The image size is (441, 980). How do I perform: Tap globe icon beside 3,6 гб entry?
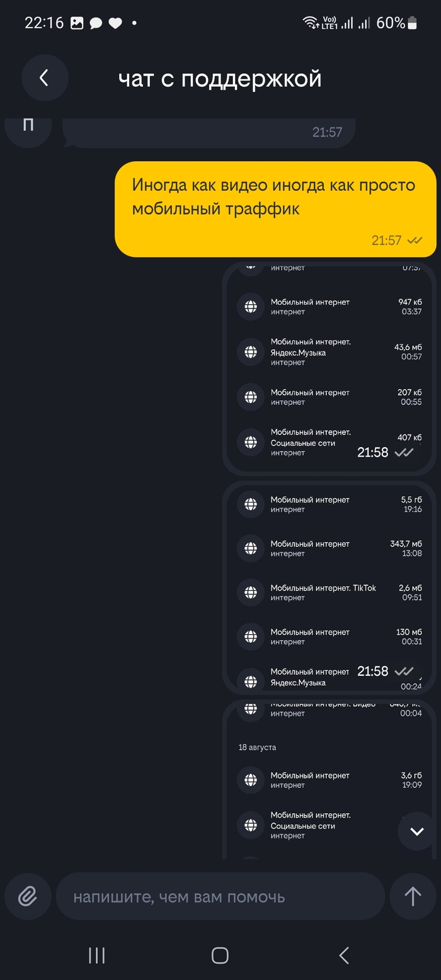pyautogui.click(x=251, y=780)
